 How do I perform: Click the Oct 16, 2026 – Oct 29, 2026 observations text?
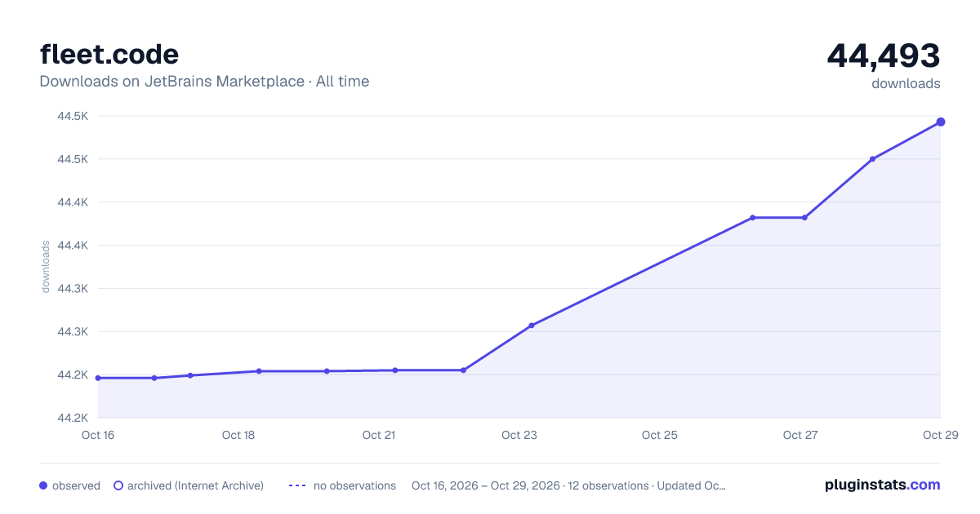tap(569, 485)
